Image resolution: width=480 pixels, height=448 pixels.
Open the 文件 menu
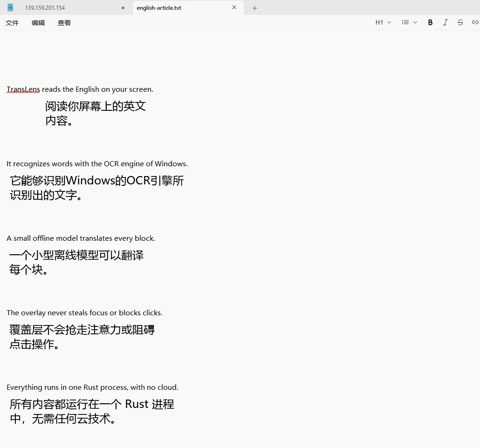tap(12, 23)
